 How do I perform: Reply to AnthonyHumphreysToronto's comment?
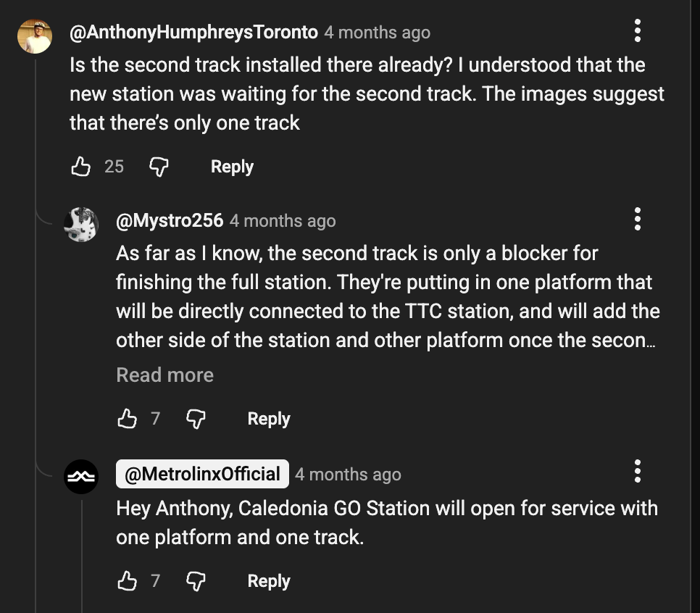click(232, 167)
